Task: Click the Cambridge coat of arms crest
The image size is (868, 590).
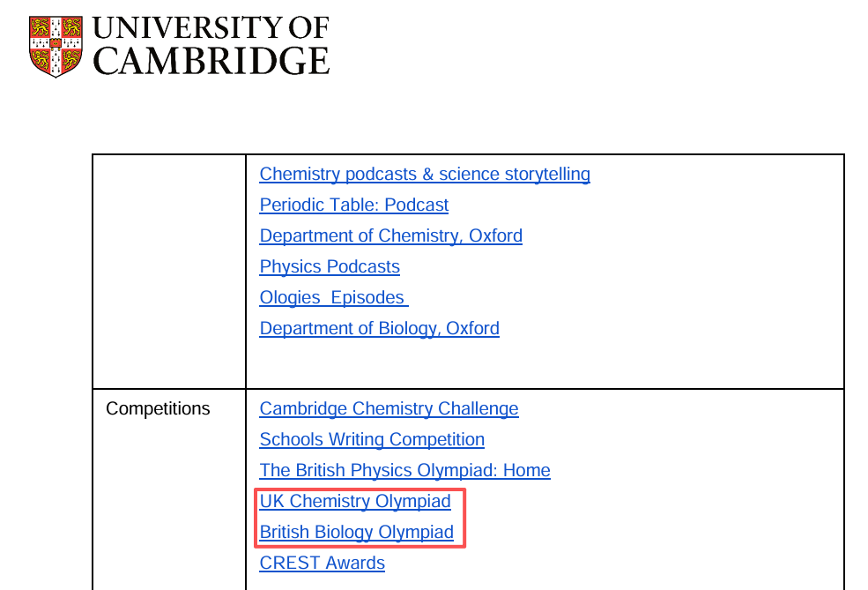Action: [56, 46]
